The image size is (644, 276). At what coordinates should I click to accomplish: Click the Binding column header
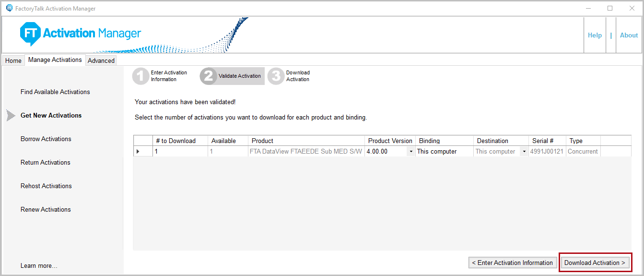445,141
